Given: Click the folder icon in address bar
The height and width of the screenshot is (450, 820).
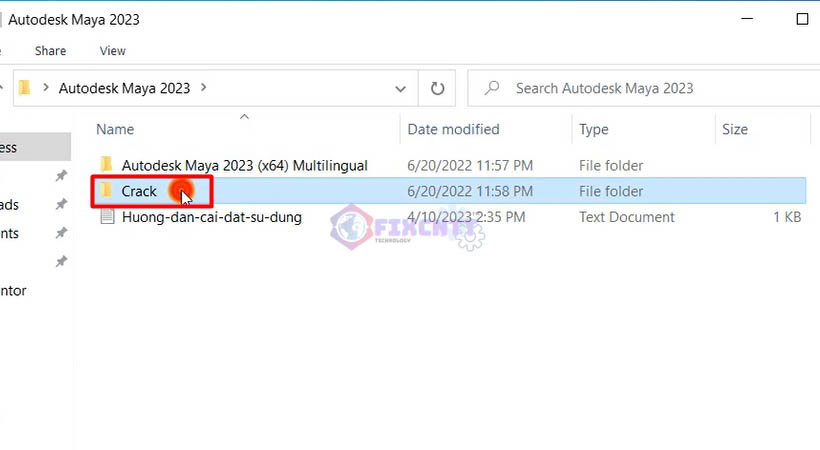Looking at the screenshot, I should point(25,88).
